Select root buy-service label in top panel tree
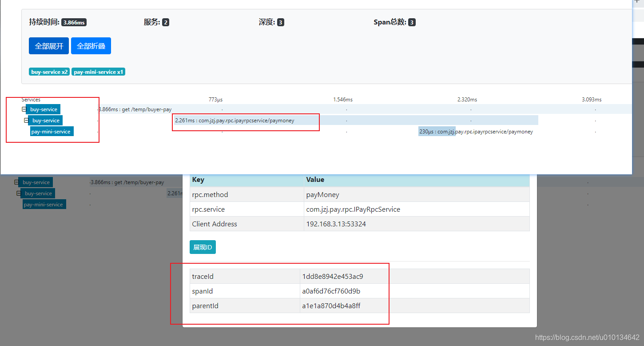This screenshot has width=644, height=346. [x=43, y=109]
